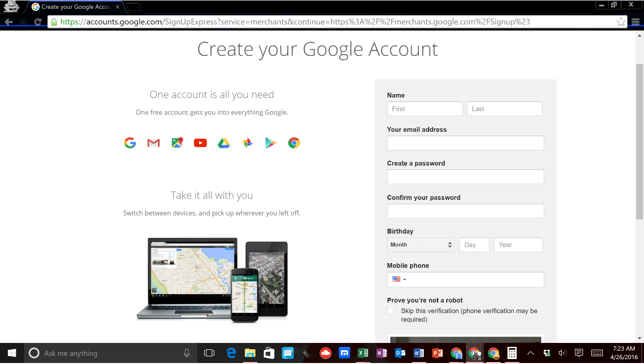Open a new tab with the new tab button
Viewport: 644px width, 364px height.
[x=134, y=7]
